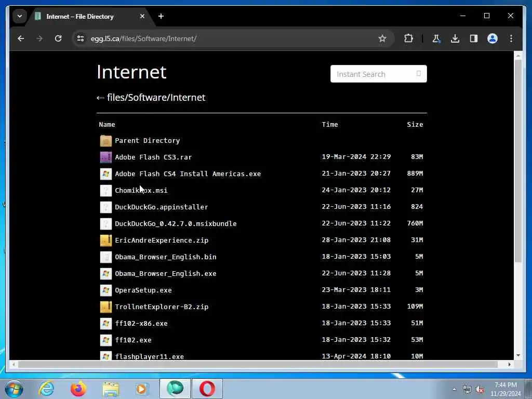This screenshot has width=532, height=399.
Task: Click the network tray icon
Action: 467,390
